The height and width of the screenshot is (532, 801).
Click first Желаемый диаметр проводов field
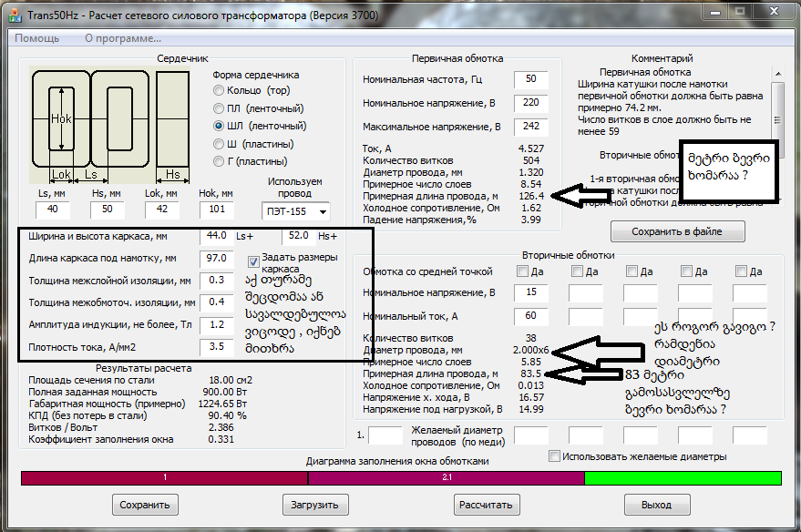pos(531,435)
